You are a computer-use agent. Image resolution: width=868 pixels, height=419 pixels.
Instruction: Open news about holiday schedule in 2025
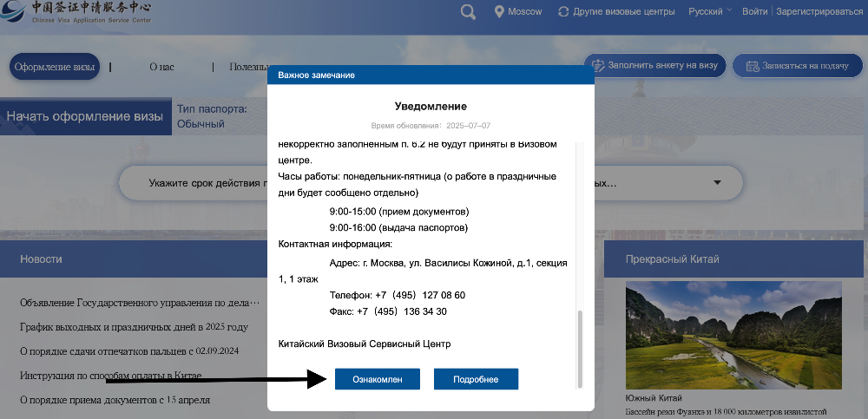point(134,327)
